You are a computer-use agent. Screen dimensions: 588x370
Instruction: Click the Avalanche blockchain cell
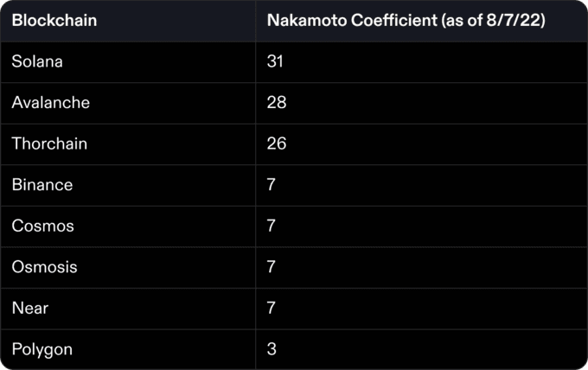[51, 102]
